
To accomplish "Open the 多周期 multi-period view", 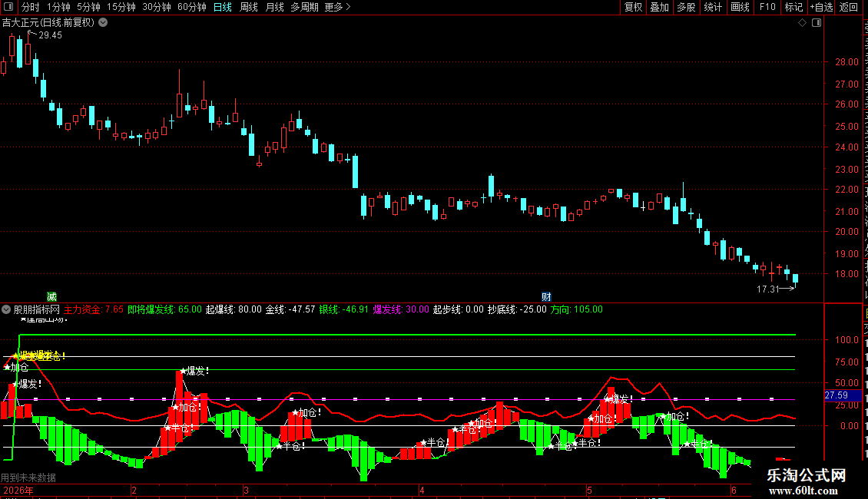I will [x=304, y=7].
